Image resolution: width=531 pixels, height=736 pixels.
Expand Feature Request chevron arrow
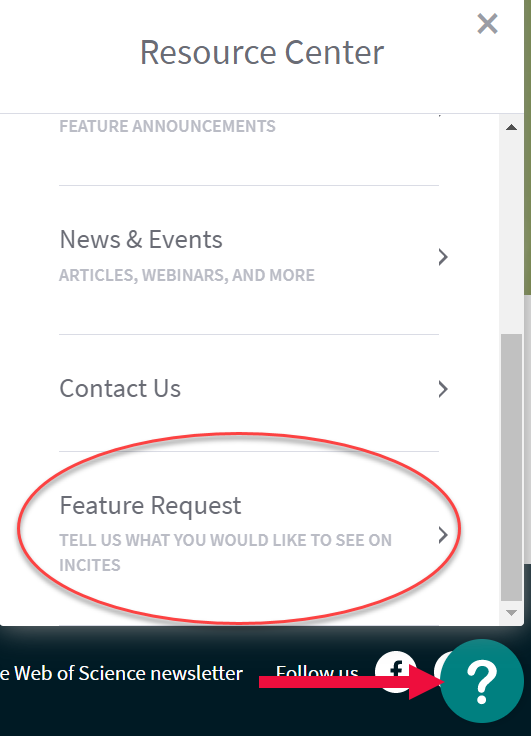coord(443,535)
